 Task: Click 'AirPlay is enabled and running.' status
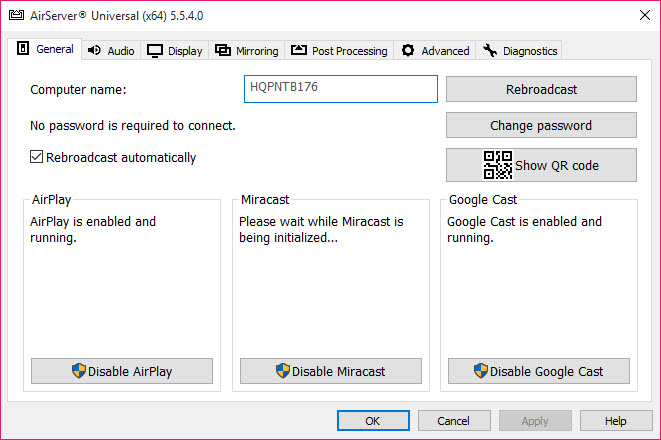click(93, 230)
